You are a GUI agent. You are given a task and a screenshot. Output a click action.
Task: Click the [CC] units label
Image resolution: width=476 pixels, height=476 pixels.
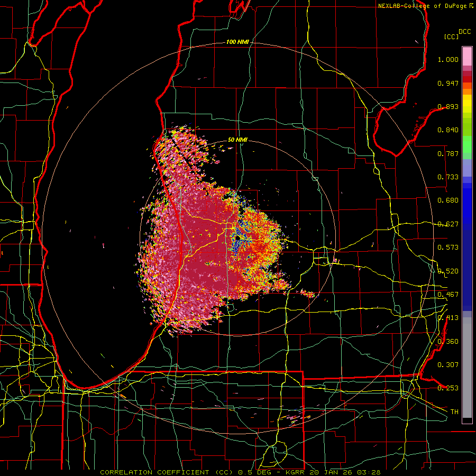(x=451, y=36)
